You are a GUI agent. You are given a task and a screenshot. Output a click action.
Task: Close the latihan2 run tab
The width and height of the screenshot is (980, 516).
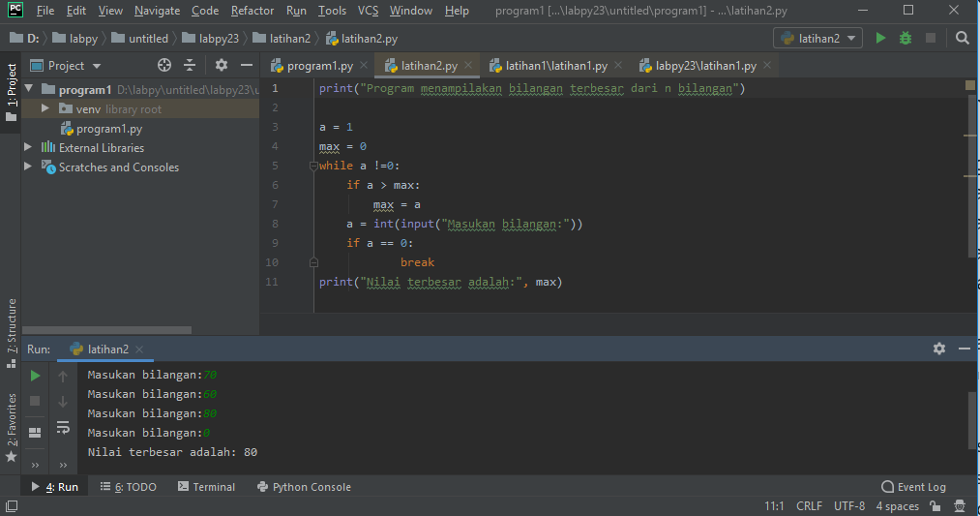(139, 349)
